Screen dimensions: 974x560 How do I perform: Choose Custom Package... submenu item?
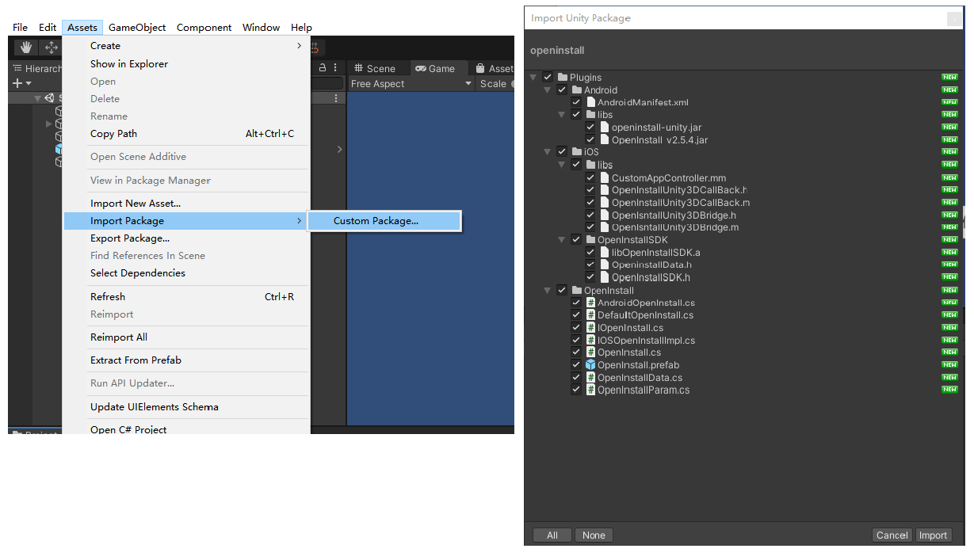pyautogui.click(x=384, y=221)
